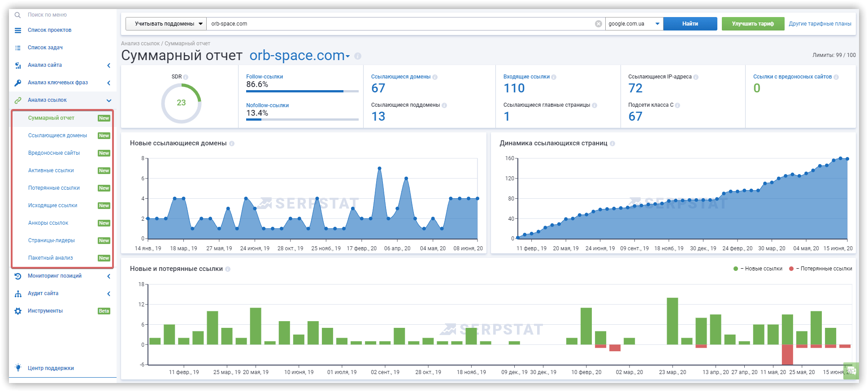Screen dimensions: 868x392
Task: Click info icon next to Входящие ссылки
Action: click(554, 77)
